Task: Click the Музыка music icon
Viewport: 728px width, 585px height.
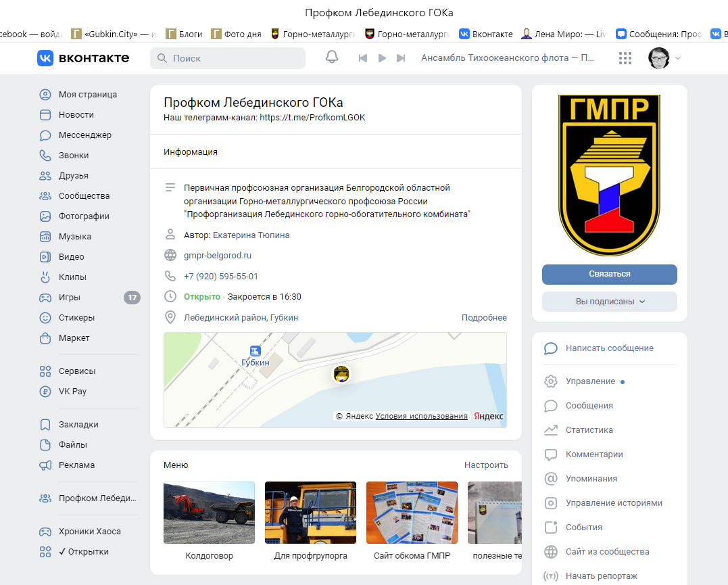Action: pos(45,237)
